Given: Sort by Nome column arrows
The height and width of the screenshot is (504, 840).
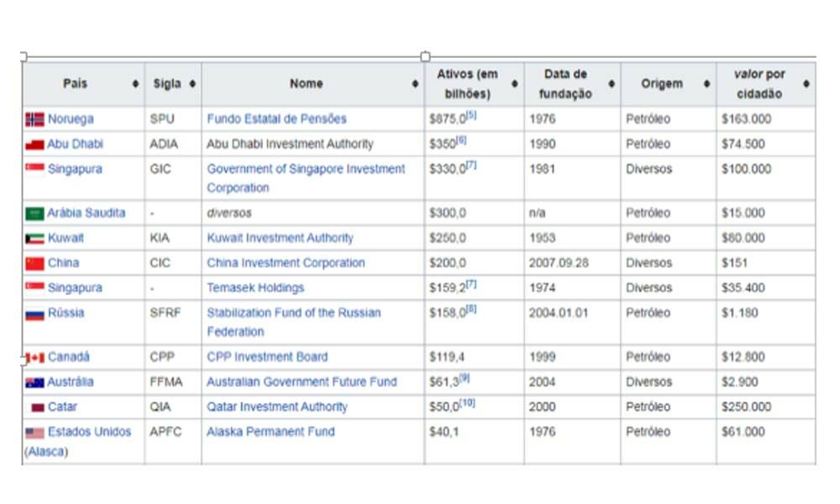Looking at the screenshot, I should tap(415, 83).
